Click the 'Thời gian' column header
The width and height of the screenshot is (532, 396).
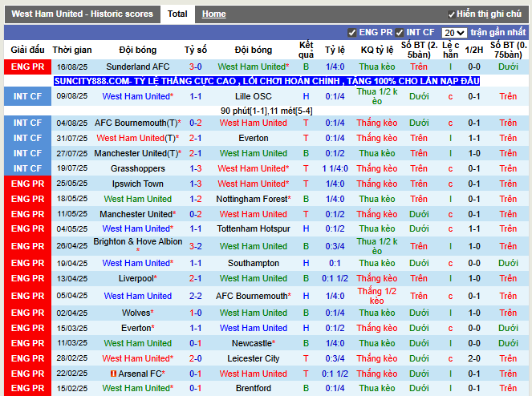[x=72, y=50]
